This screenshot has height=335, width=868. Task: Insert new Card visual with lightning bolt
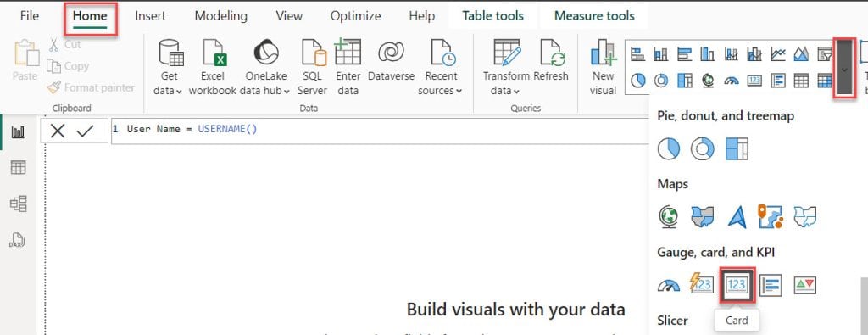pos(701,284)
